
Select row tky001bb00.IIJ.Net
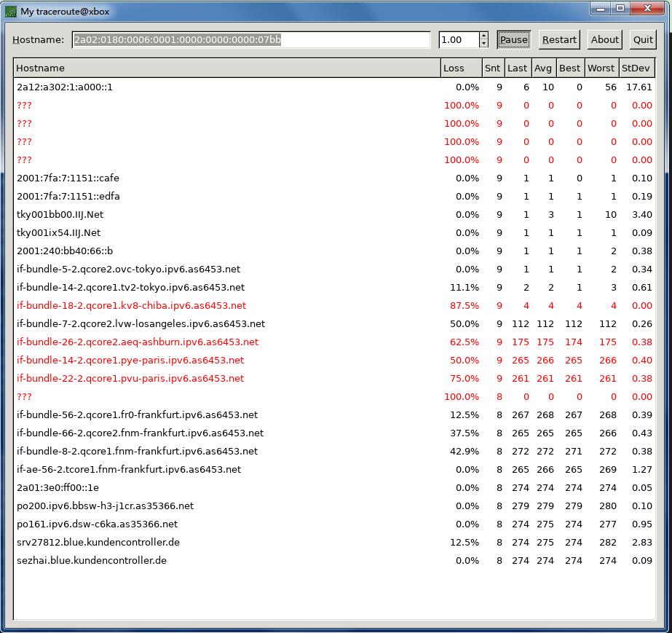click(x=335, y=214)
